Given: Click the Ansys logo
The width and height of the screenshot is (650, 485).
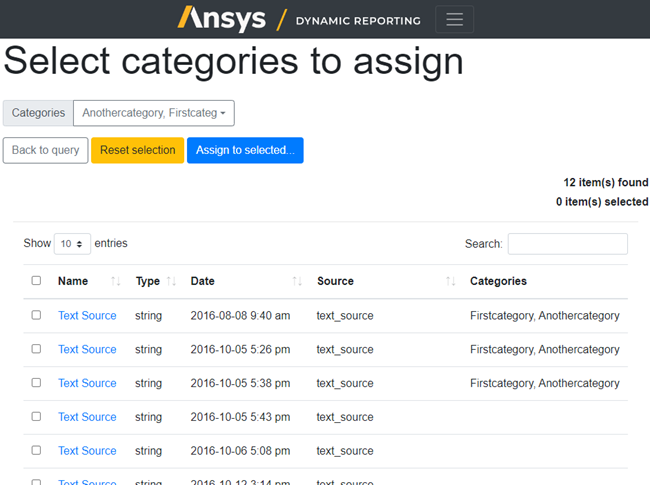Looking at the screenshot, I should 222,19.
